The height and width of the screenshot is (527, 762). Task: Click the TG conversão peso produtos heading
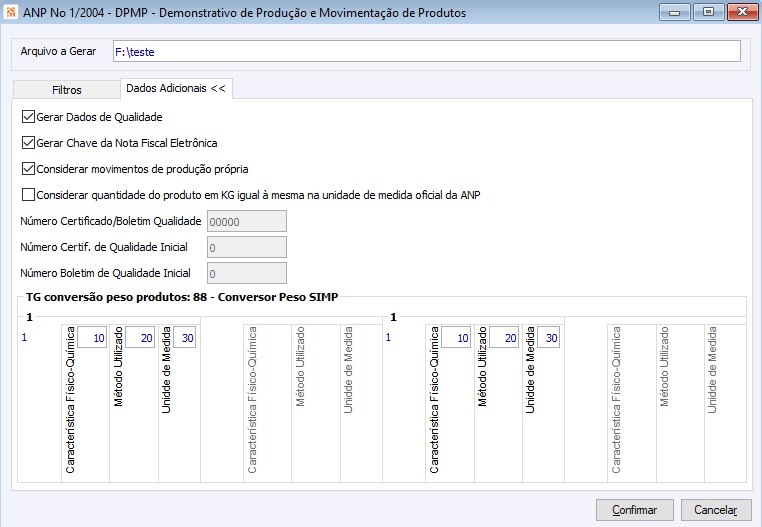click(x=182, y=297)
